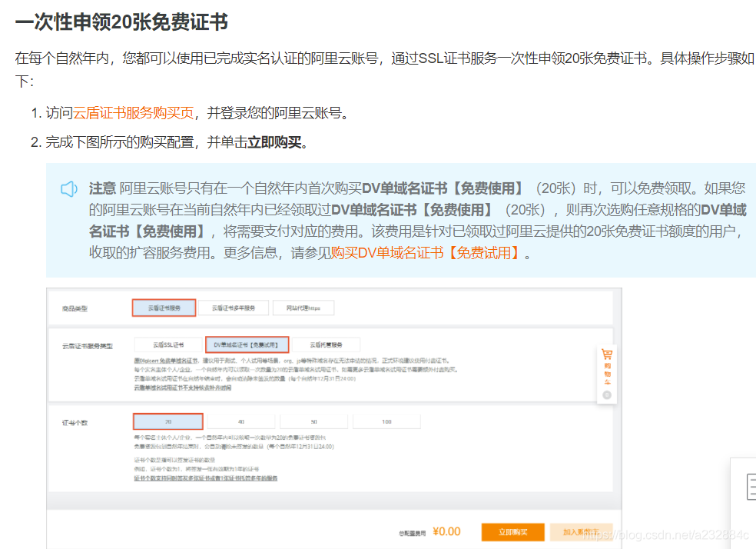Image resolution: width=756 pixels, height=549 pixels.
Task: Select 云盾证书服务 product type option
Action: (x=164, y=308)
